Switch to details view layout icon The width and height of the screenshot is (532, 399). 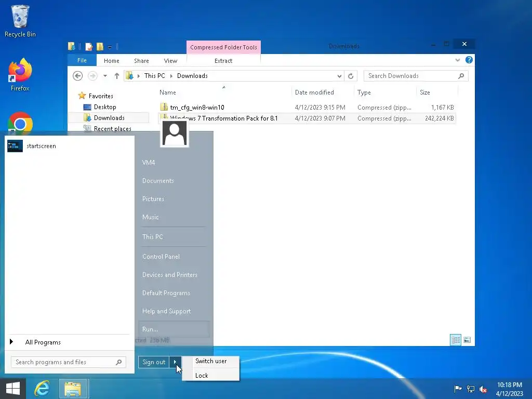[x=456, y=340]
